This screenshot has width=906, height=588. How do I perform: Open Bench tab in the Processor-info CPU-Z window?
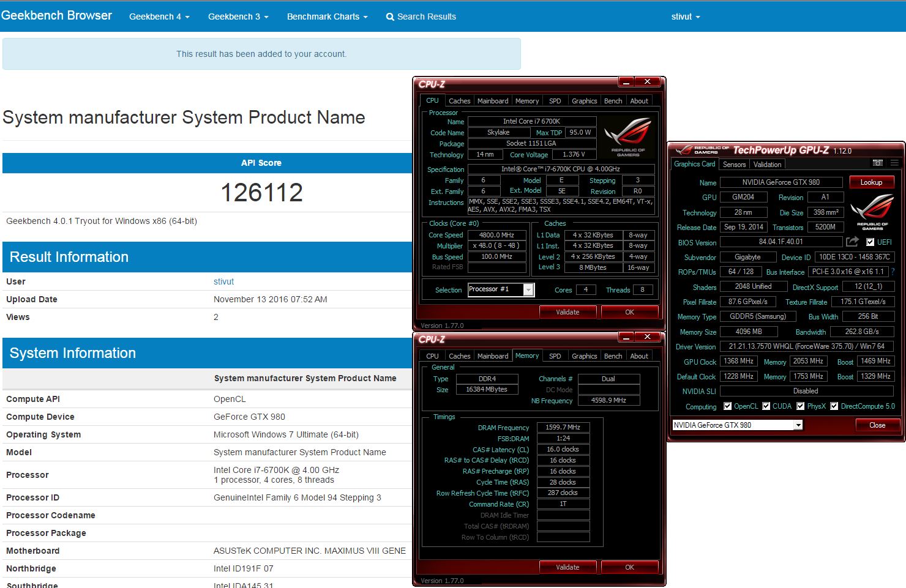pyautogui.click(x=613, y=101)
